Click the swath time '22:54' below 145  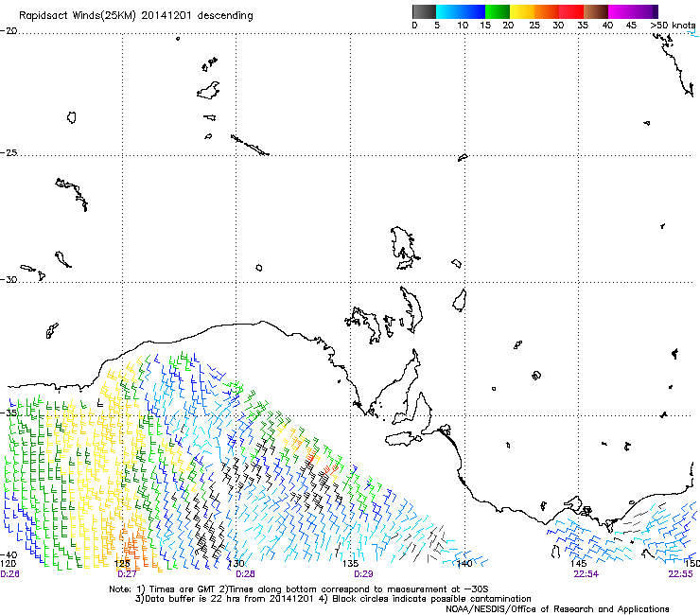586,574
